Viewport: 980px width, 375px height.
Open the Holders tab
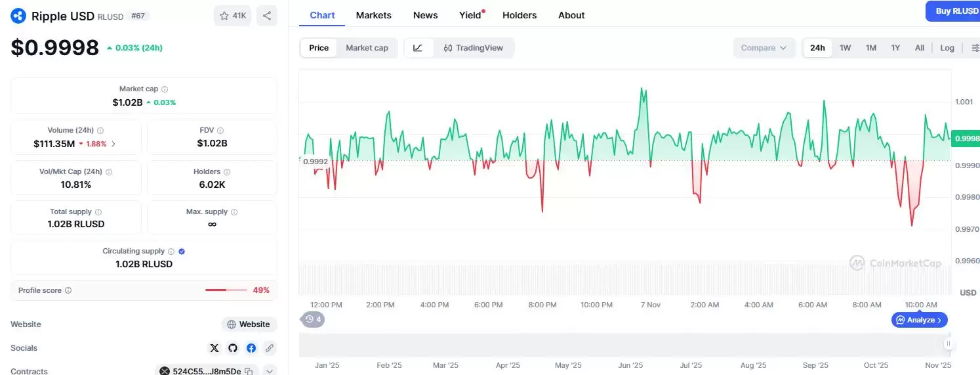point(519,15)
